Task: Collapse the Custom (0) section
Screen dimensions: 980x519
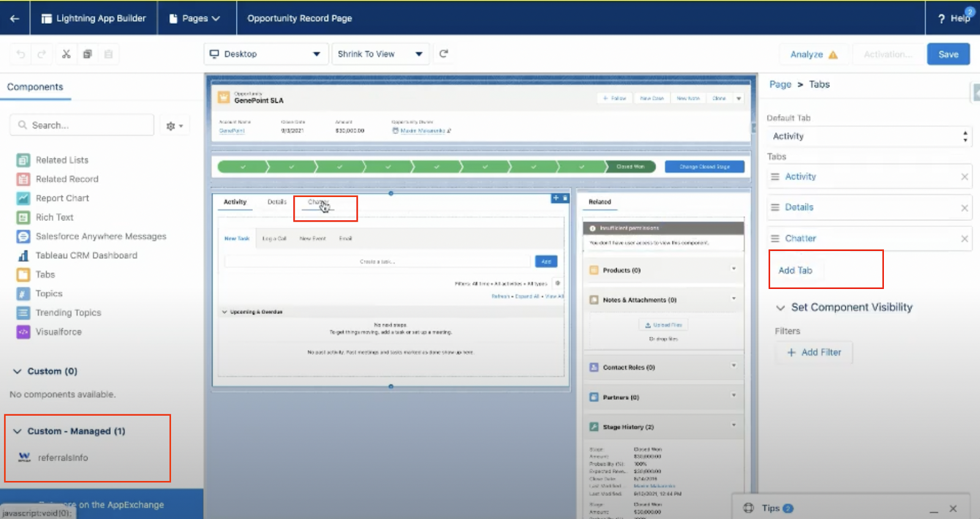Action: coord(17,372)
